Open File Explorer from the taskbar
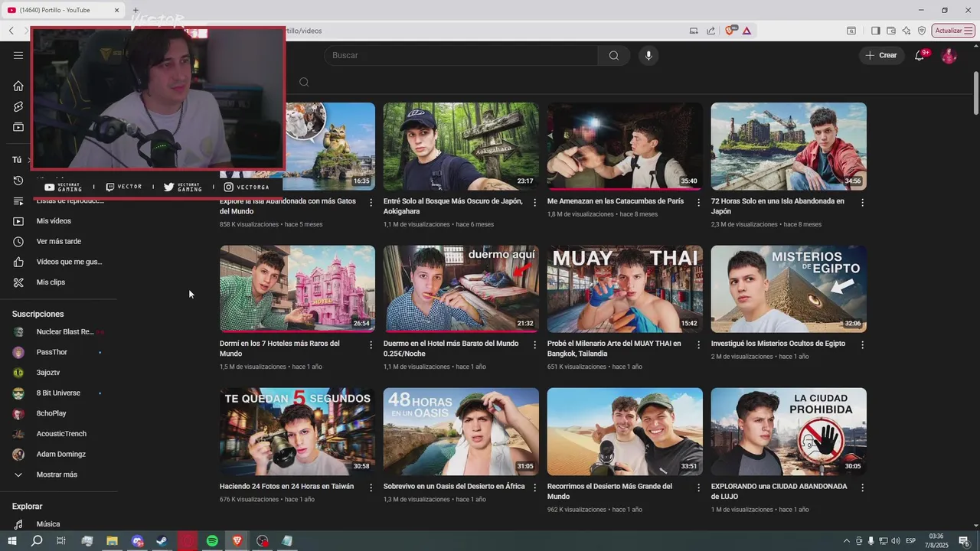 tap(112, 541)
